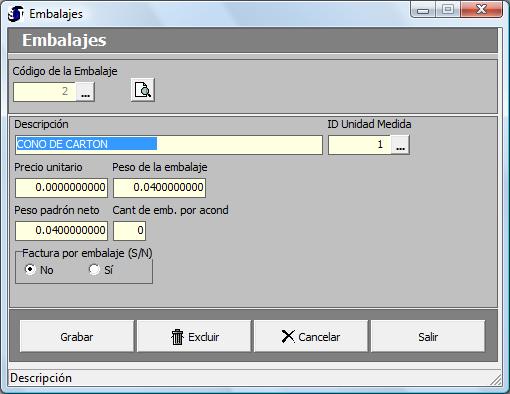Open lookup next to ID Unidad Medida
Image resolution: width=510 pixels, height=394 pixels.
[400, 145]
